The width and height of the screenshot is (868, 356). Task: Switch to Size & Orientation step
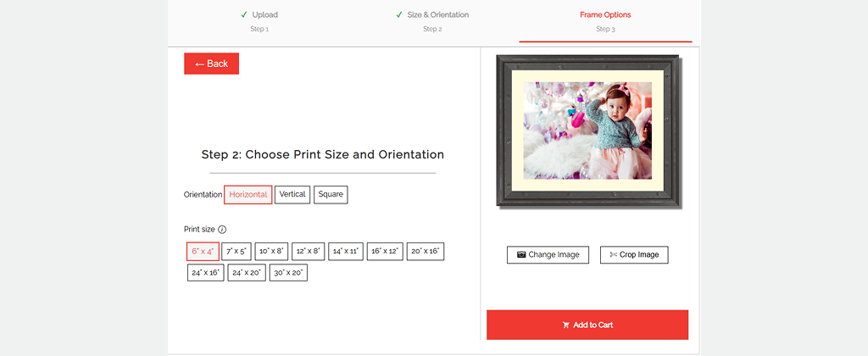432,20
